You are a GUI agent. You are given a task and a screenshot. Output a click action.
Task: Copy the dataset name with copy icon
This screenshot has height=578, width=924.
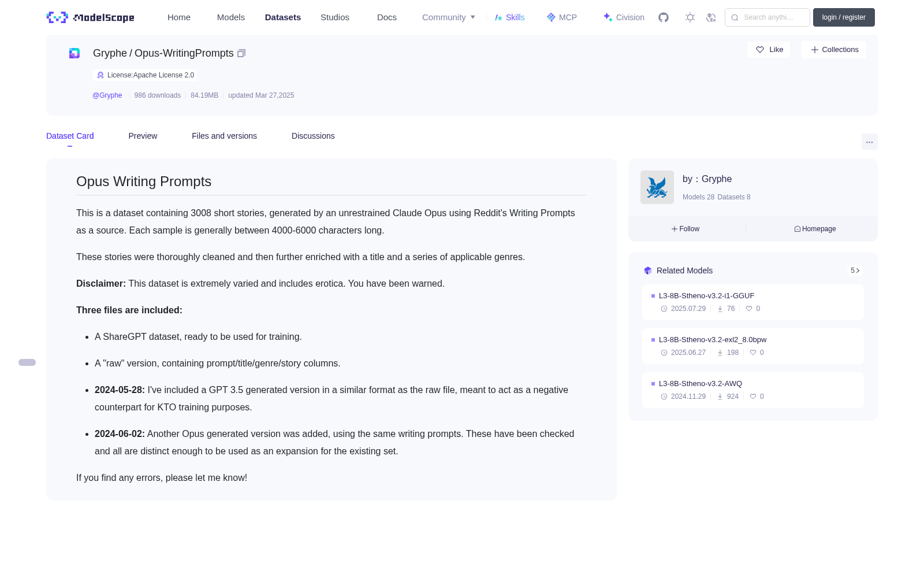point(241,53)
